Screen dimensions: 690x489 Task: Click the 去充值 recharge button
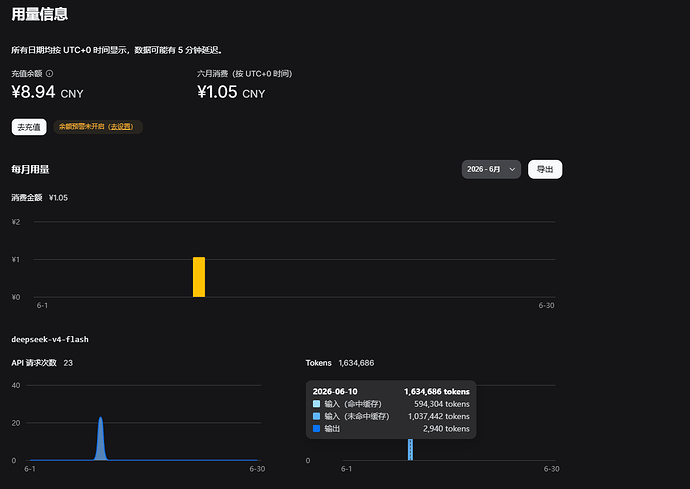click(x=29, y=127)
